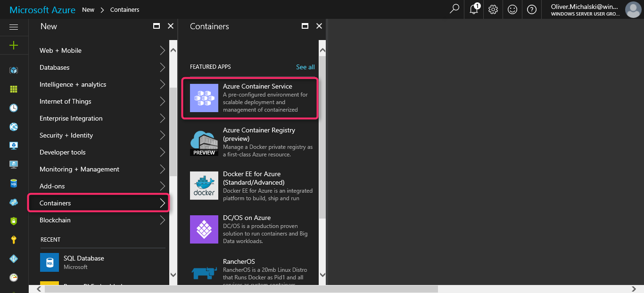The height and width of the screenshot is (293, 644).
Task: Open the monitor-with-cube icon below the globe
Action: pos(14,146)
